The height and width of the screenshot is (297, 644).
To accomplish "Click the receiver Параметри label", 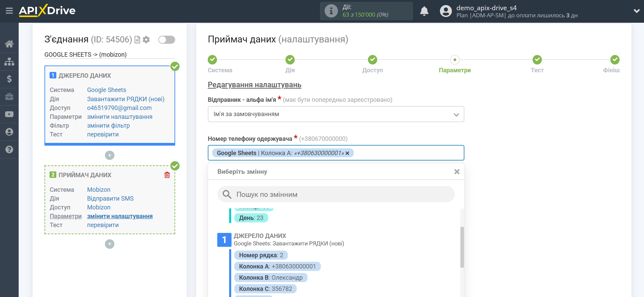I will pyautogui.click(x=66, y=216).
